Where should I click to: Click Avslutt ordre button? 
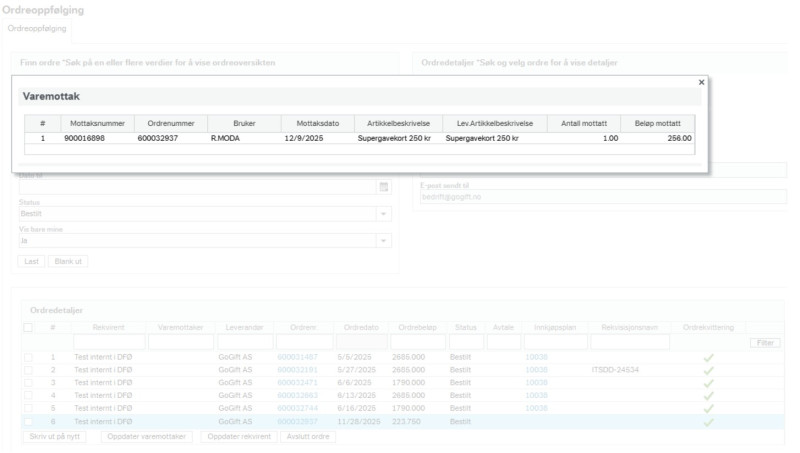[308, 437]
